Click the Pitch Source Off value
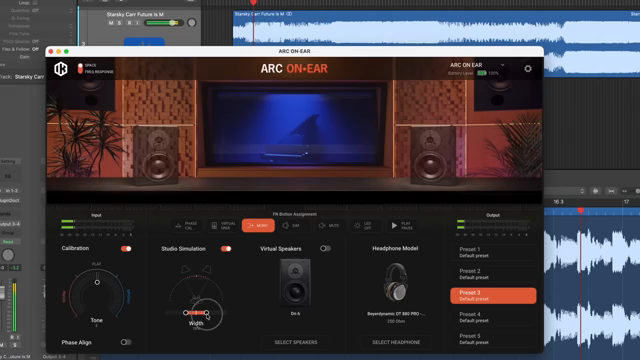The image size is (640, 360). click(x=36, y=41)
